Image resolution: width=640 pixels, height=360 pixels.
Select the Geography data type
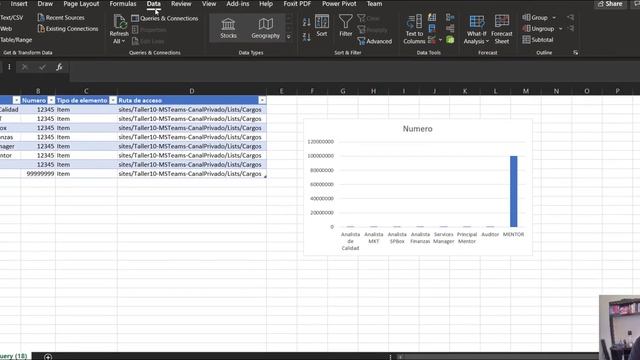pyautogui.click(x=265, y=28)
